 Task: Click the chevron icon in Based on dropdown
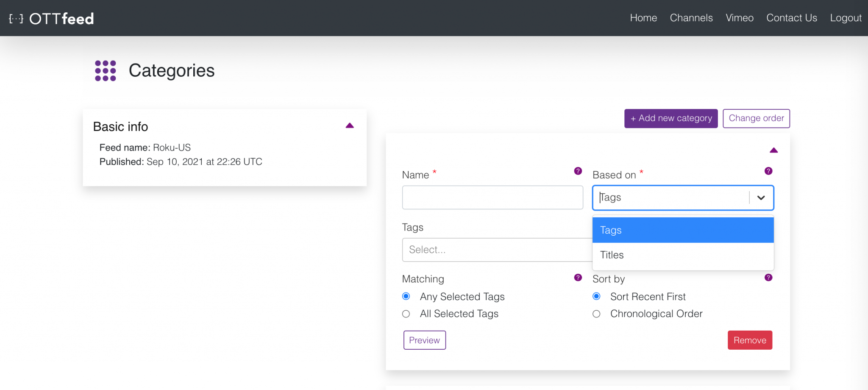(761, 198)
